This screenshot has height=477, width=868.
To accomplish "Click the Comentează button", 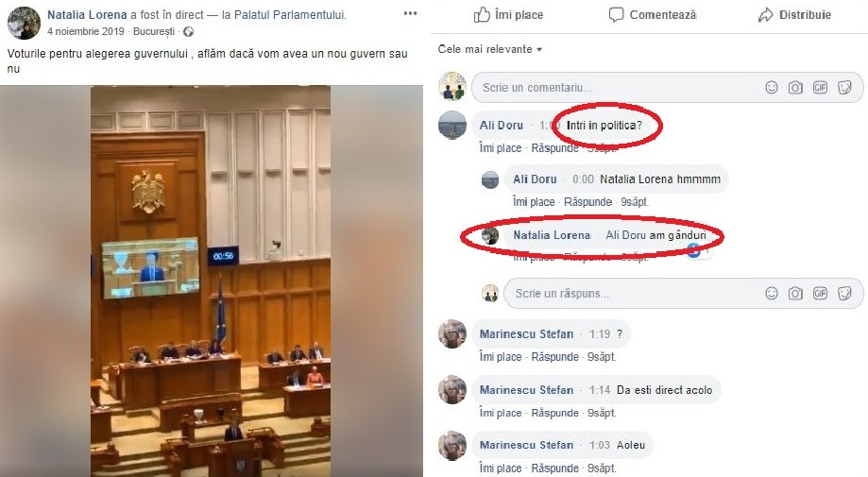I will [652, 15].
